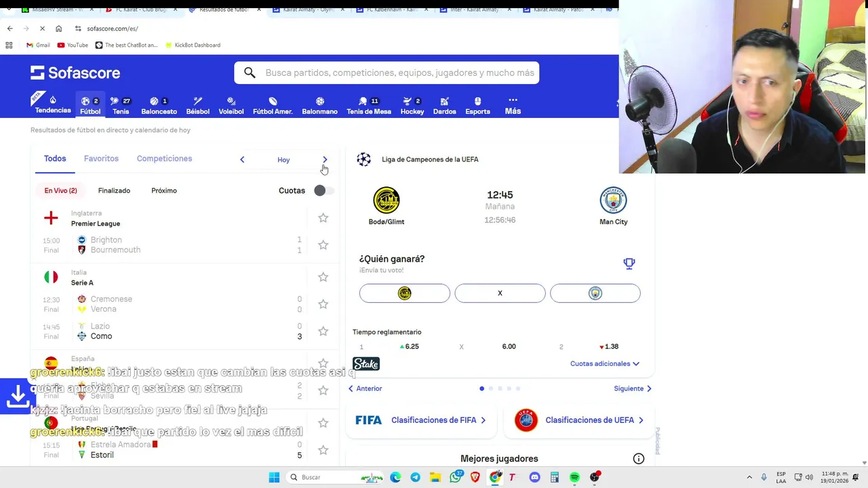Open the Hoy date picker
The image size is (868, 488).
click(x=283, y=160)
